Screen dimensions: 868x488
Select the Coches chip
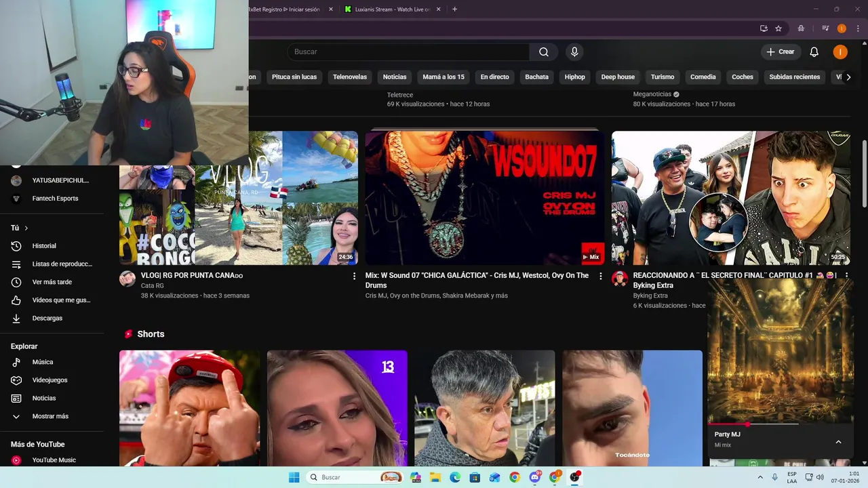pos(743,77)
